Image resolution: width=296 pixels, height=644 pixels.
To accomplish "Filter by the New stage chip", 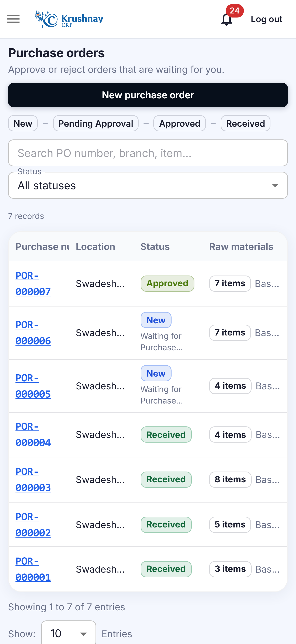I will coord(23,123).
